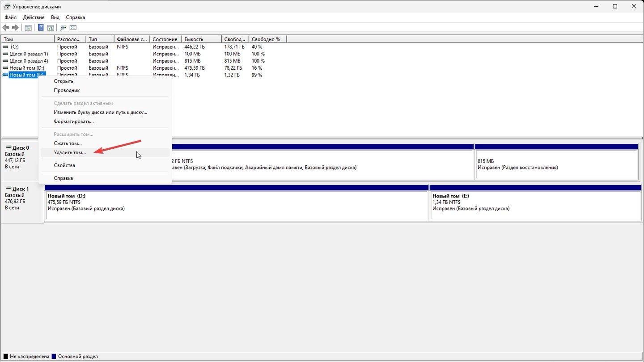The image size is (644, 362).
Task: Toggle the console tree toolbar icon
Action: point(28,28)
